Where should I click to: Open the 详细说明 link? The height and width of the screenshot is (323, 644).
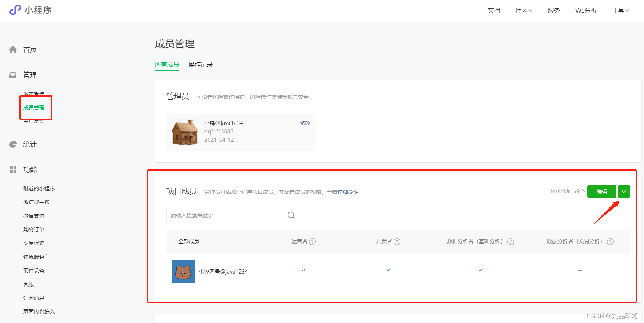[348, 192]
